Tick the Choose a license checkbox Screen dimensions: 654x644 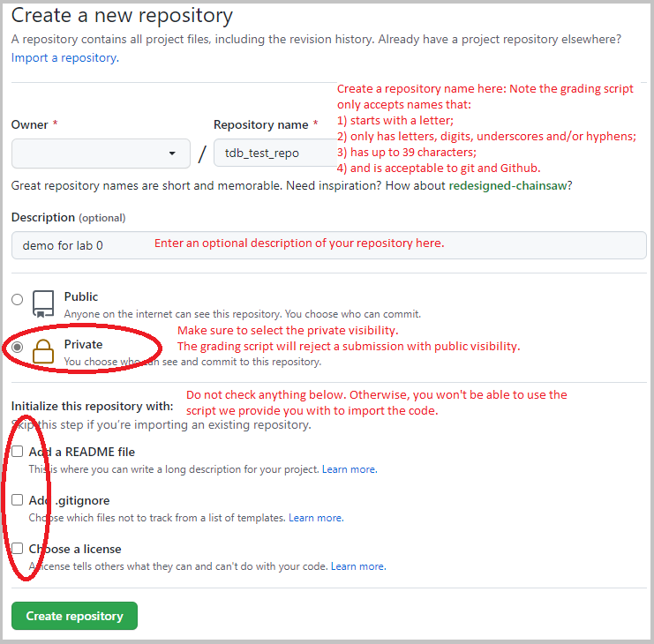(x=18, y=549)
